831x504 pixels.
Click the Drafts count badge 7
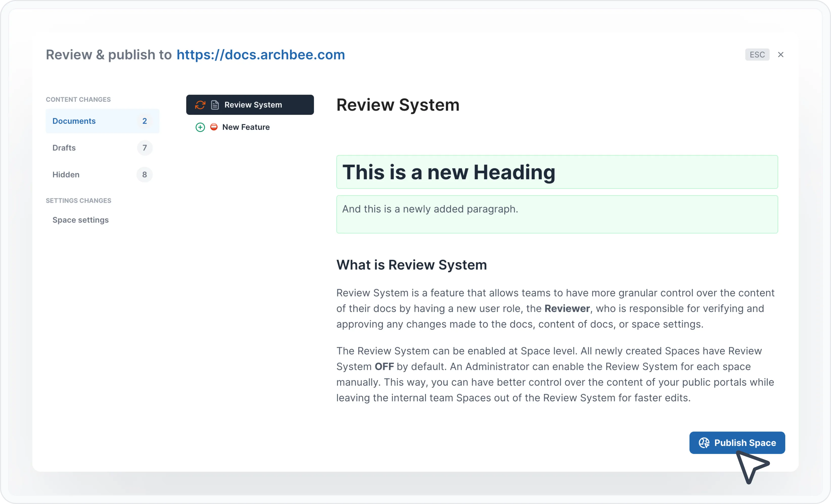tap(144, 148)
